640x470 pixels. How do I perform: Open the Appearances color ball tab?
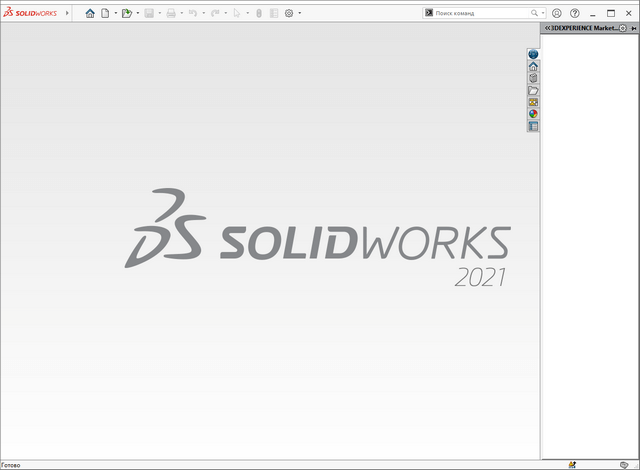point(533,114)
